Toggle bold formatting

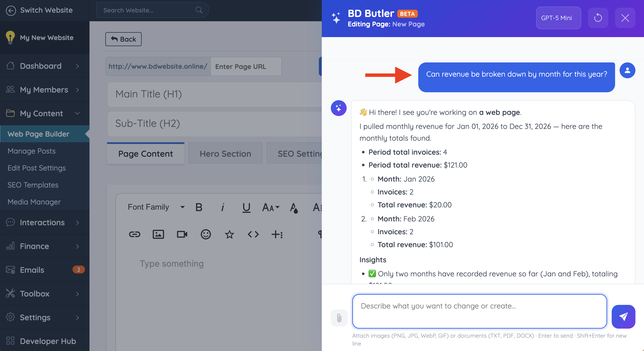click(199, 207)
